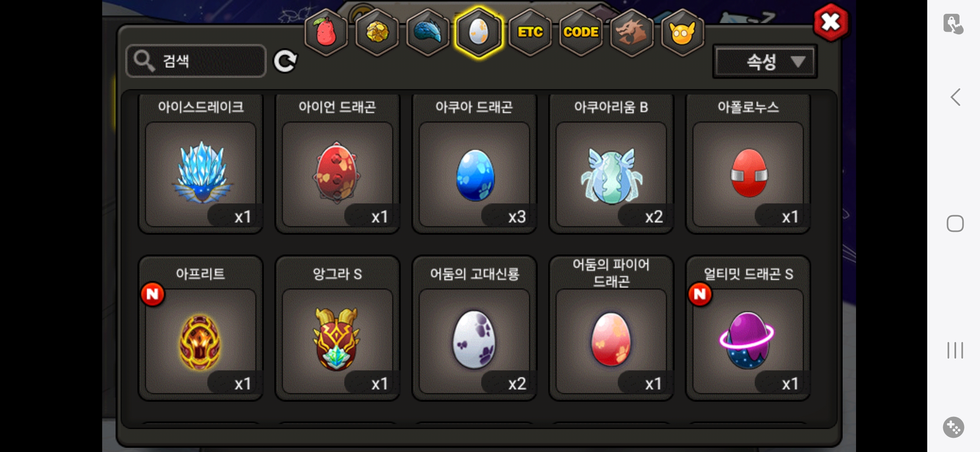Open the blue dragon scale tab
The width and height of the screenshot is (980, 452).
pos(428,32)
